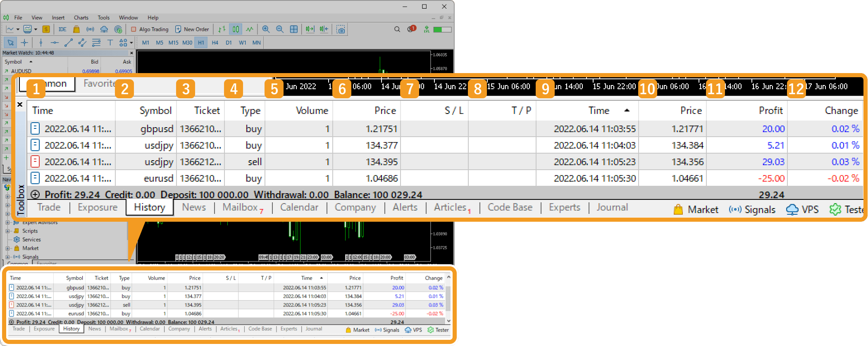Switch timeframe to M30
The height and width of the screenshot is (346, 868).
[187, 43]
